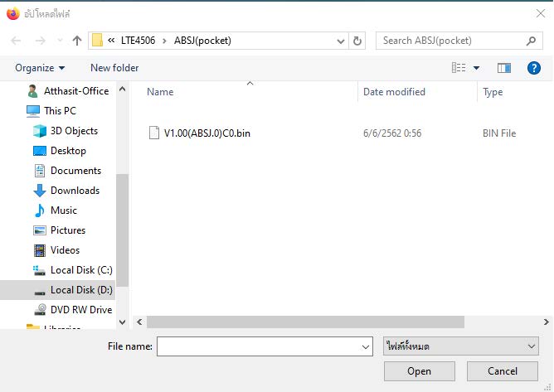The height and width of the screenshot is (392, 554).
Task: Click the Back navigation arrow
Action: [16, 41]
